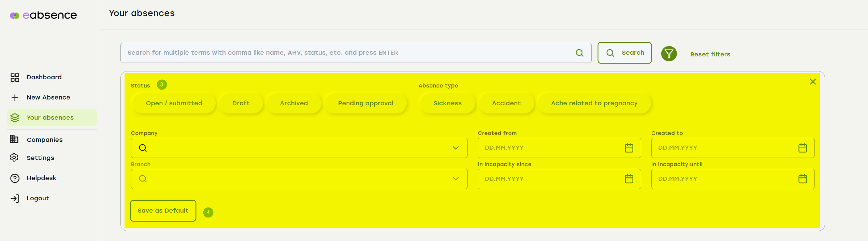The image size is (868, 241).
Task: Click the Settings gear icon
Action: [x=14, y=157]
